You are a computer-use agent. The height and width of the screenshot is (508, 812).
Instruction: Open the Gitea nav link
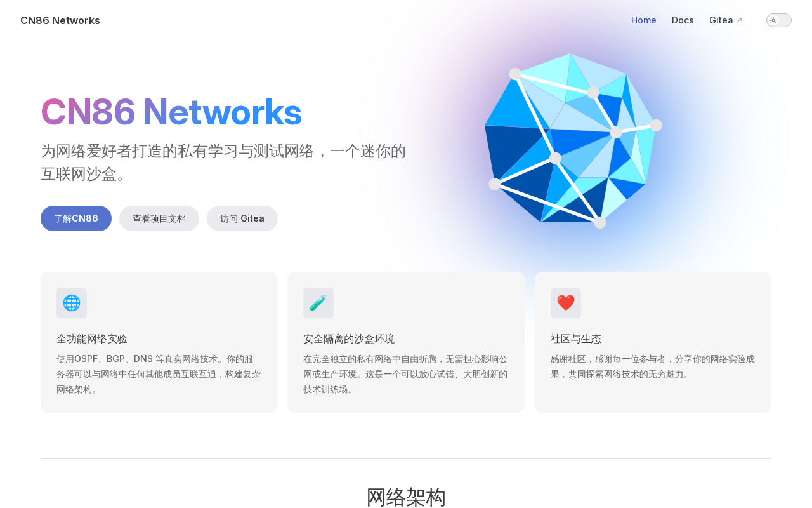coord(726,20)
